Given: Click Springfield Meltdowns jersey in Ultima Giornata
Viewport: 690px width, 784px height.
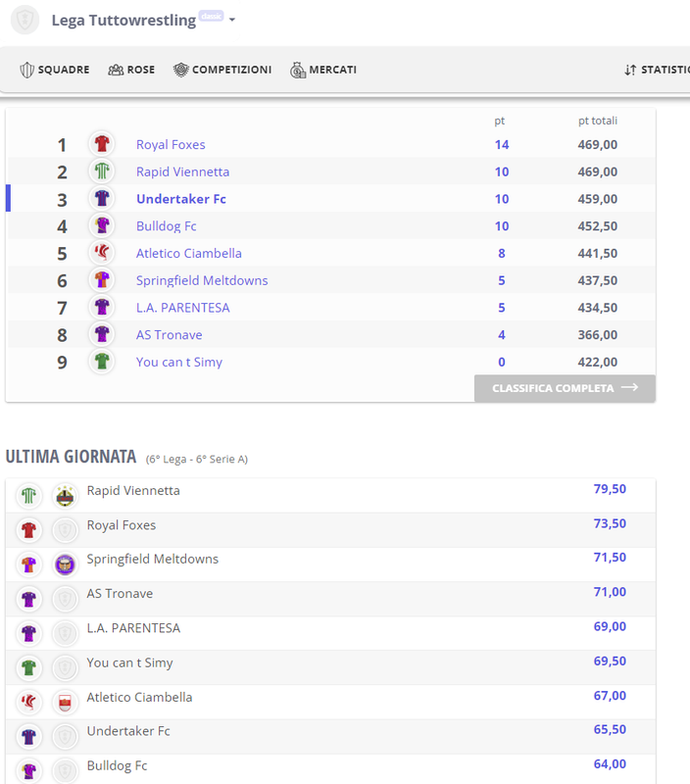Looking at the screenshot, I should click(29, 564).
